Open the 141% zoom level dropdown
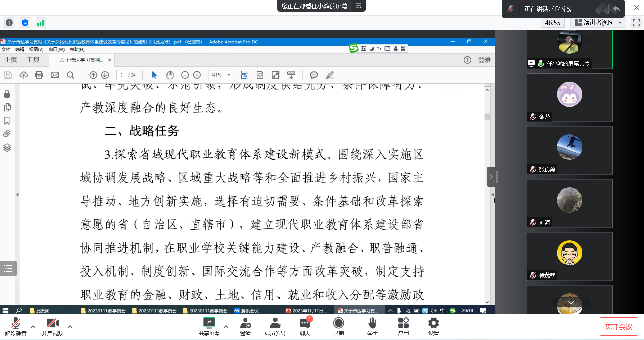The height and width of the screenshot is (340, 644). 229,75
